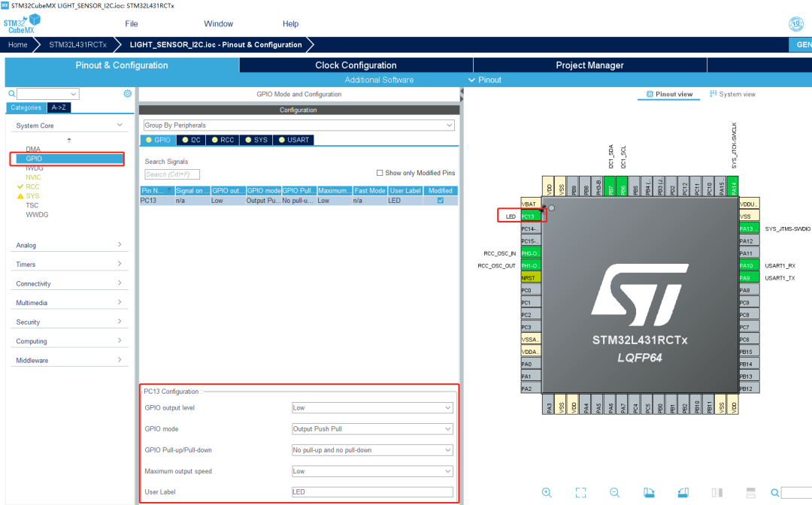Flip the chip view horizontally
The width and height of the screenshot is (812, 505).
coord(717,492)
